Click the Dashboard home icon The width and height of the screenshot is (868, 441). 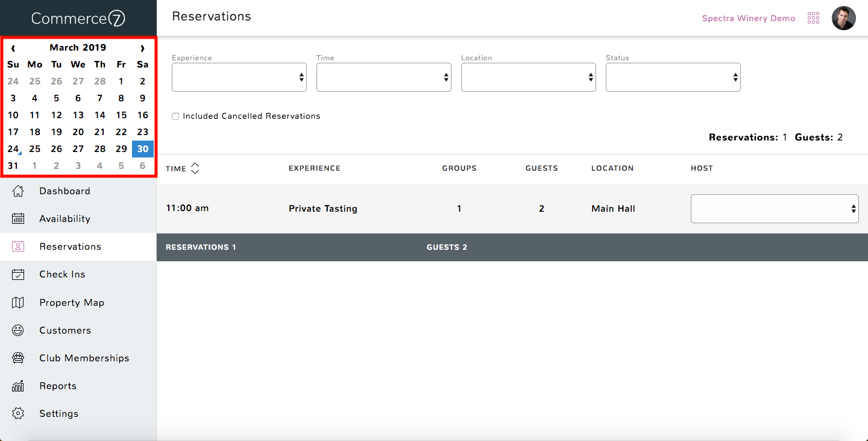point(18,191)
